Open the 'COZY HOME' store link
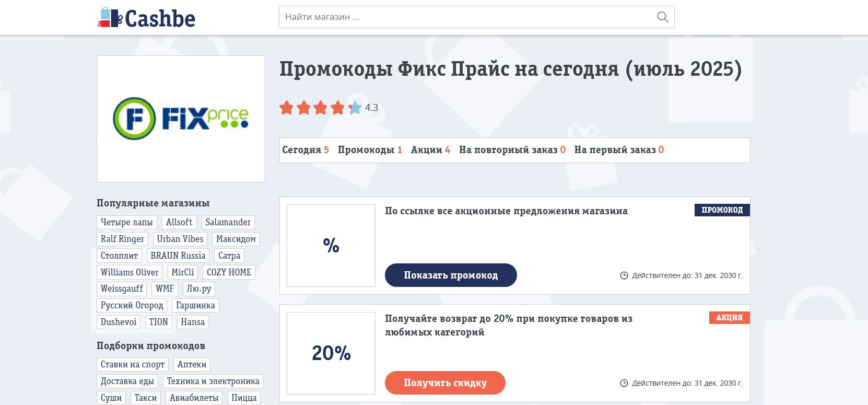The image size is (868, 405). 229,272
